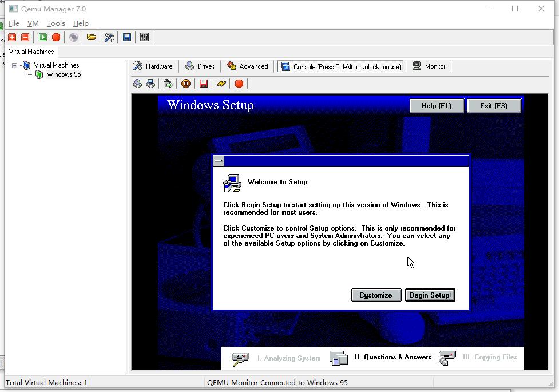The width and height of the screenshot is (559, 392).
Task: Click the Qemu Manager title bar icon
Action: coord(14,9)
